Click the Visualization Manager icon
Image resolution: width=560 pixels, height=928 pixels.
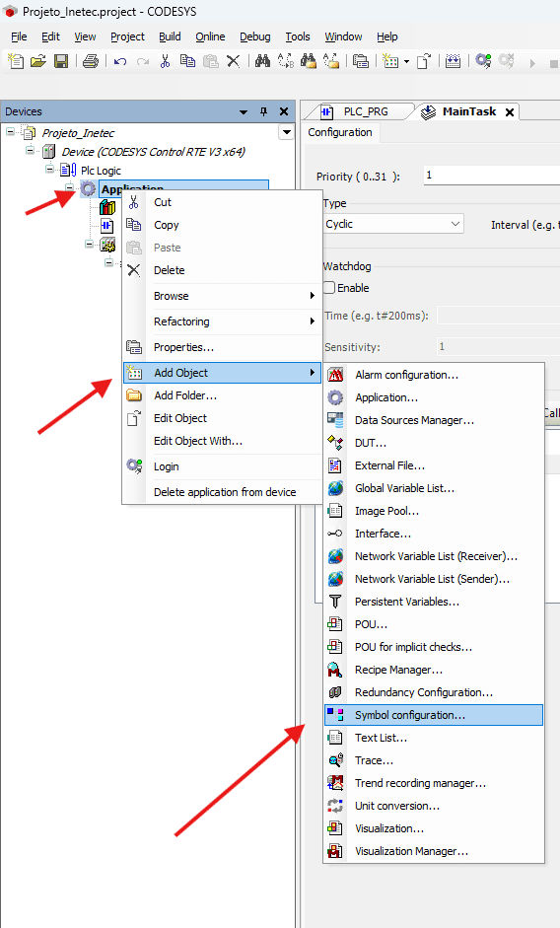(335, 851)
